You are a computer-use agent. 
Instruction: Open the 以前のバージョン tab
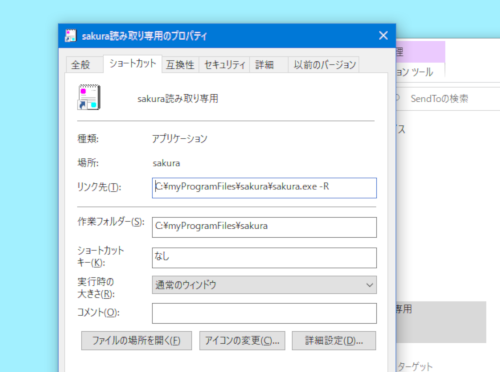(324, 64)
